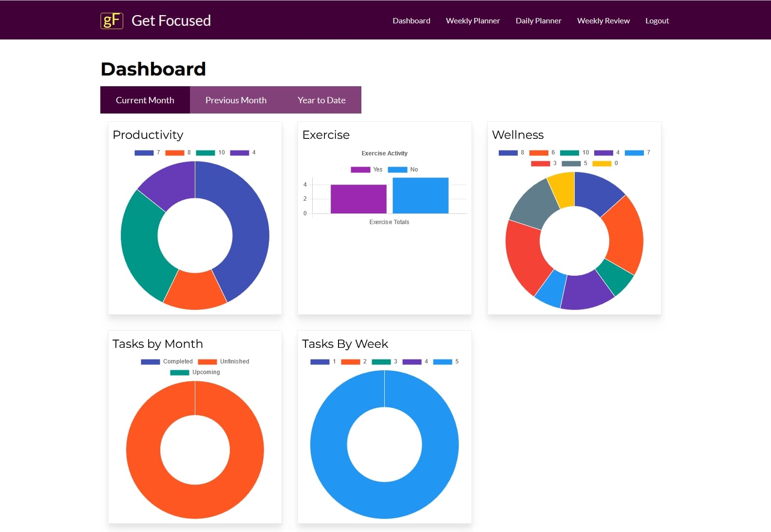This screenshot has height=532, width=771.
Task: Click the Exercise Activity chart title
Action: pyautogui.click(x=384, y=153)
